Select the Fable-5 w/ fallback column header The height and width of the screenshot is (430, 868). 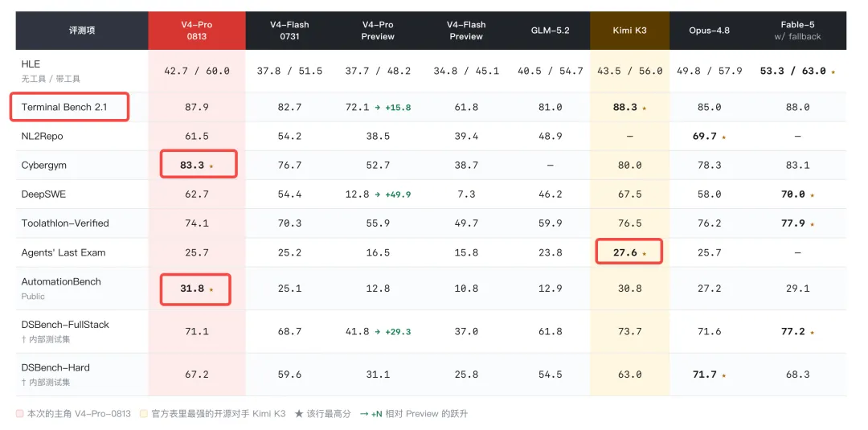coord(797,31)
